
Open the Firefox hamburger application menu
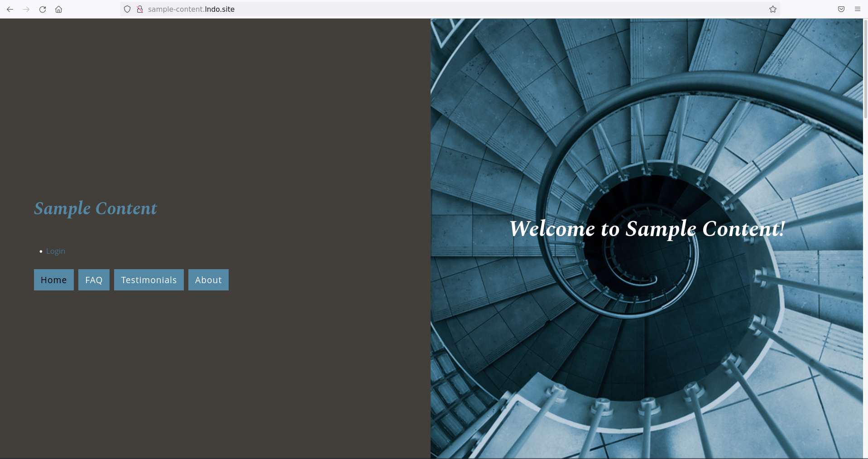pos(858,9)
